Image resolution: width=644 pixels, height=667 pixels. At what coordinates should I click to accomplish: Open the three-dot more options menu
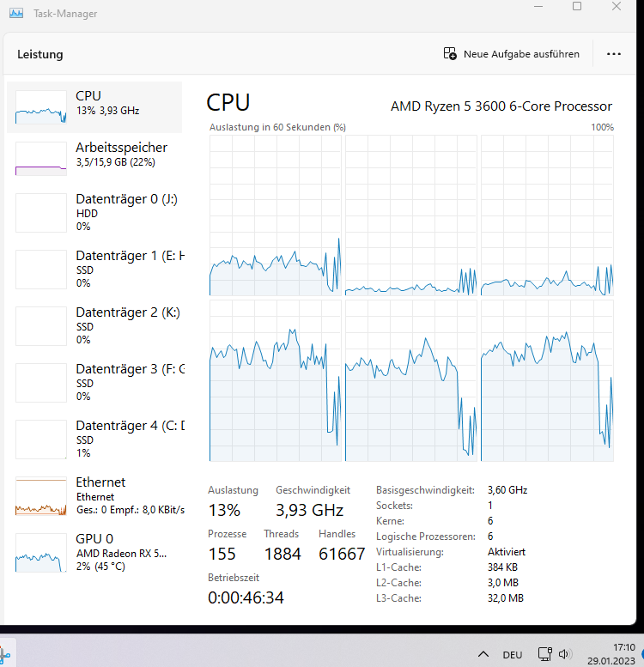[613, 54]
